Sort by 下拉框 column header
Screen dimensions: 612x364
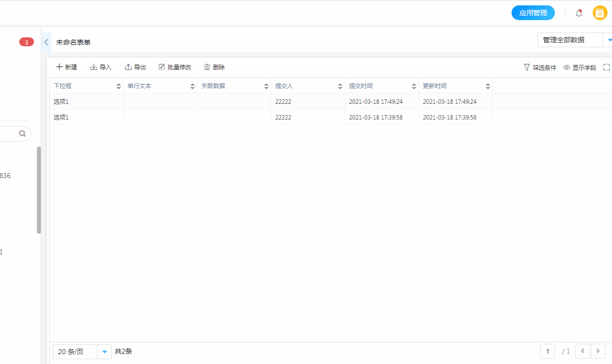119,86
